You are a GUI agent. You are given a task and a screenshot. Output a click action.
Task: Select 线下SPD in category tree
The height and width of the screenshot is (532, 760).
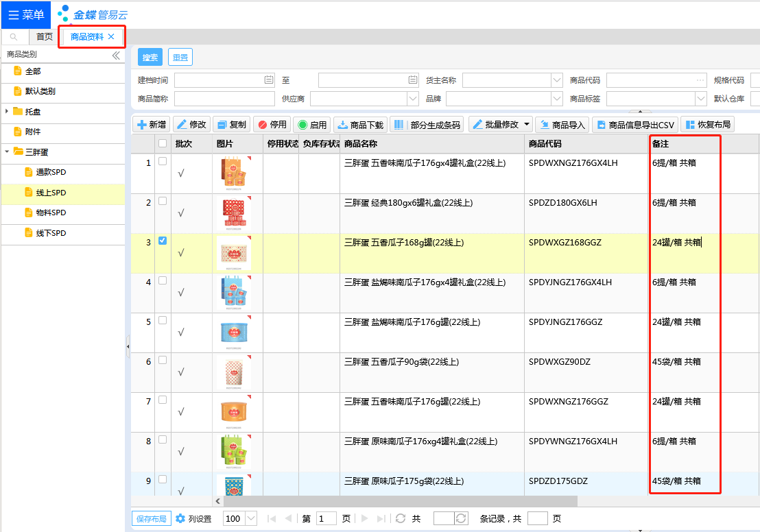(x=51, y=233)
